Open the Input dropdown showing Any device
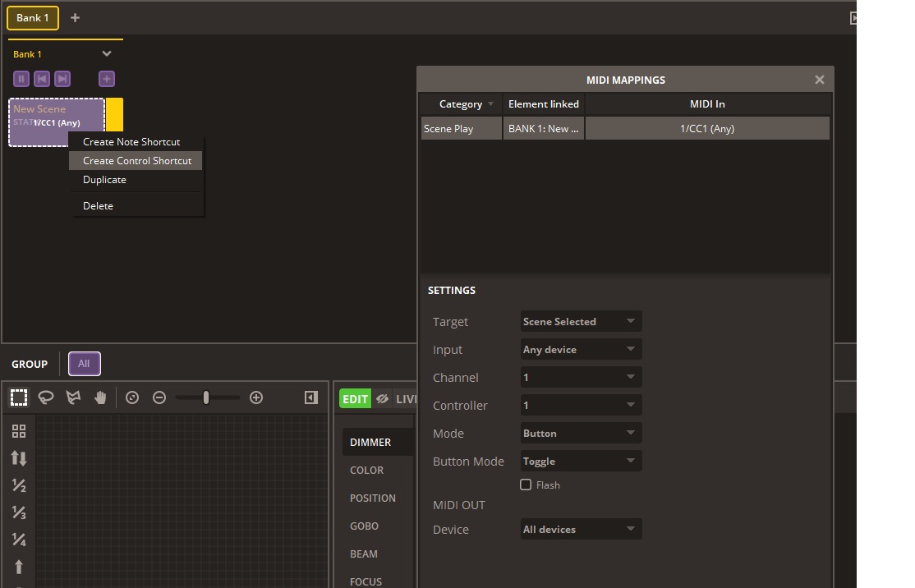The width and height of the screenshot is (915, 588). coord(581,349)
